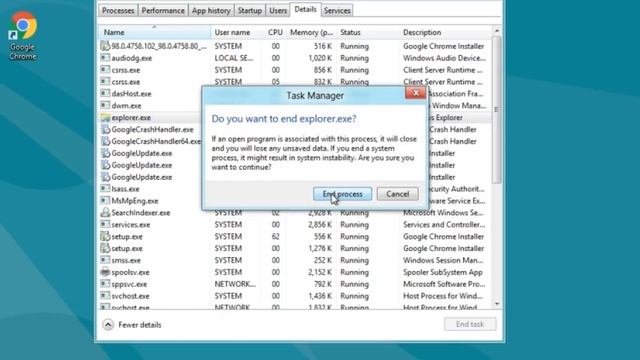Open the Services tab
640x360 pixels.
coord(337,11)
